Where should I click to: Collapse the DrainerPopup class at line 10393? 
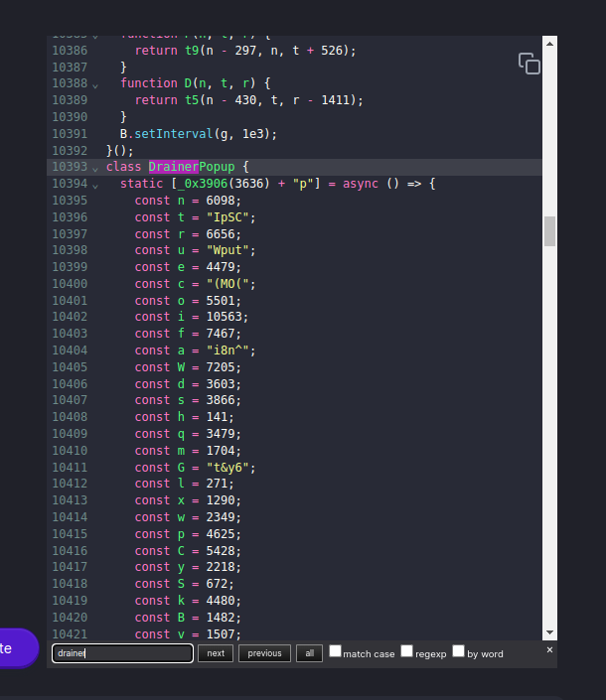[x=95, y=169]
